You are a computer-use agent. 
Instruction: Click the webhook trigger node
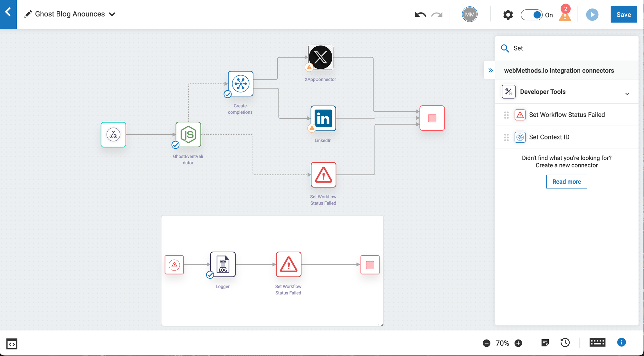[113, 135]
